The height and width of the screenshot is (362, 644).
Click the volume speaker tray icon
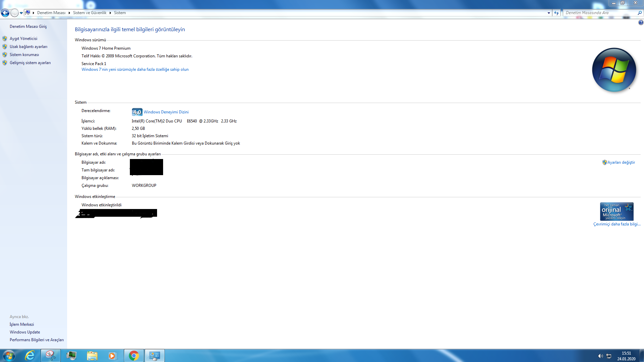pos(600,356)
